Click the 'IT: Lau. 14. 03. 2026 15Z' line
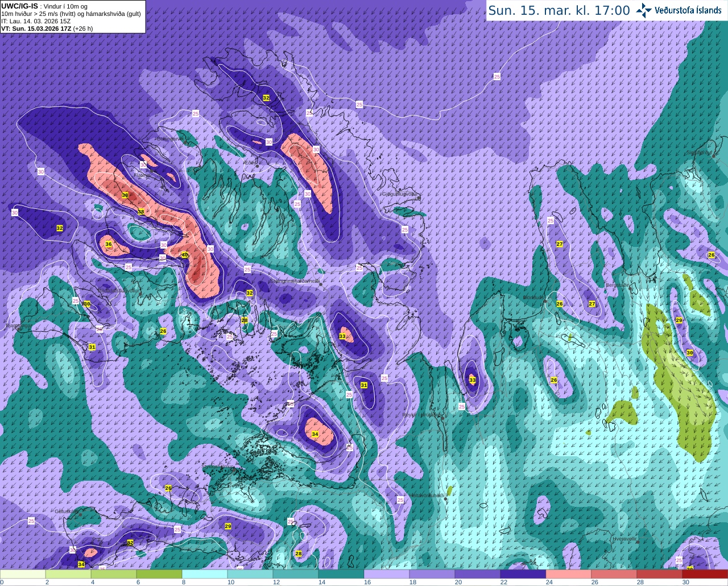This screenshot has width=728, height=586. [x=36, y=21]
